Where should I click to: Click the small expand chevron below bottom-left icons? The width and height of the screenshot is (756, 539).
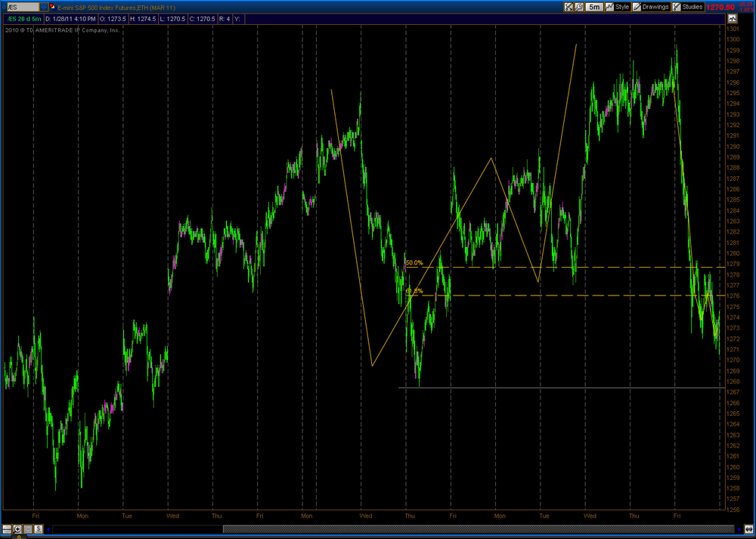click(19, 537)
